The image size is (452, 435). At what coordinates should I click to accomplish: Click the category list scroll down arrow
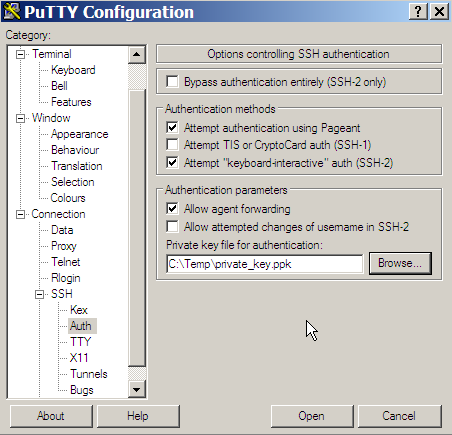[137, 389]
